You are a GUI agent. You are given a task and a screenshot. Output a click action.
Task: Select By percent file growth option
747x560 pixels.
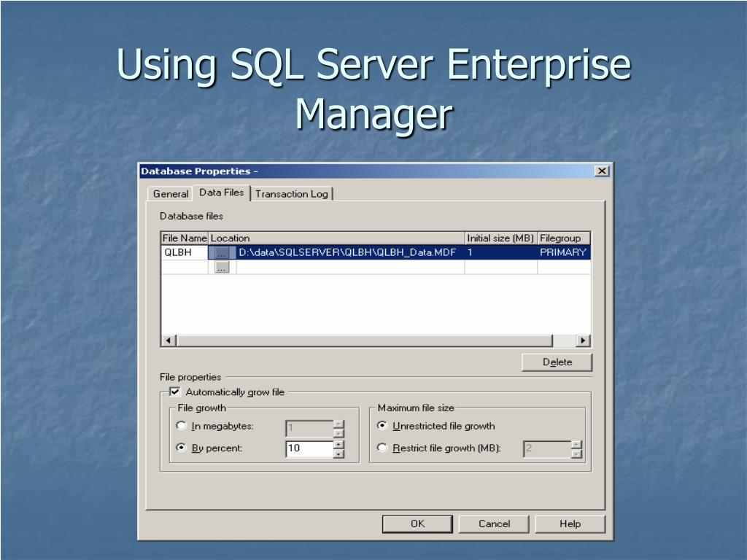[x=181, y=448]
